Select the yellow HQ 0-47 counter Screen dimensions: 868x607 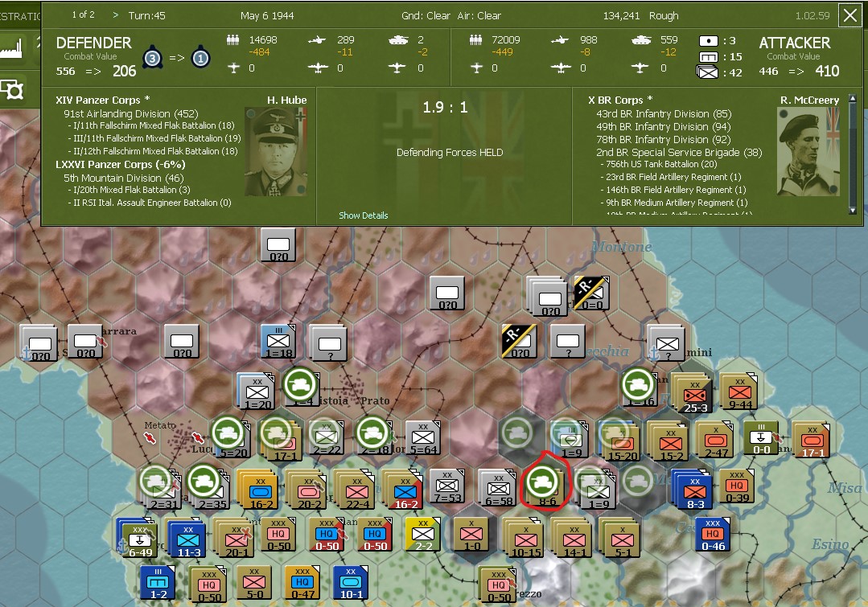pyautogui.click(x=302, y=581)
